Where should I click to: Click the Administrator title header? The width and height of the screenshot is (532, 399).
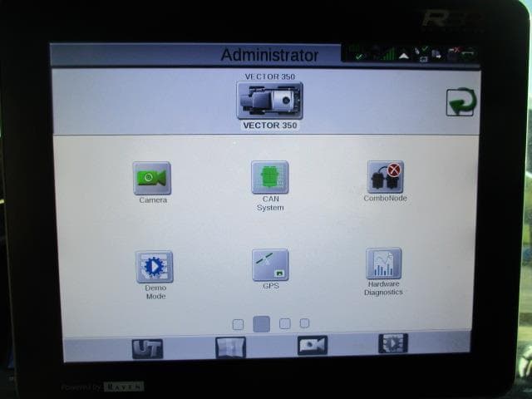click(269, 55)
